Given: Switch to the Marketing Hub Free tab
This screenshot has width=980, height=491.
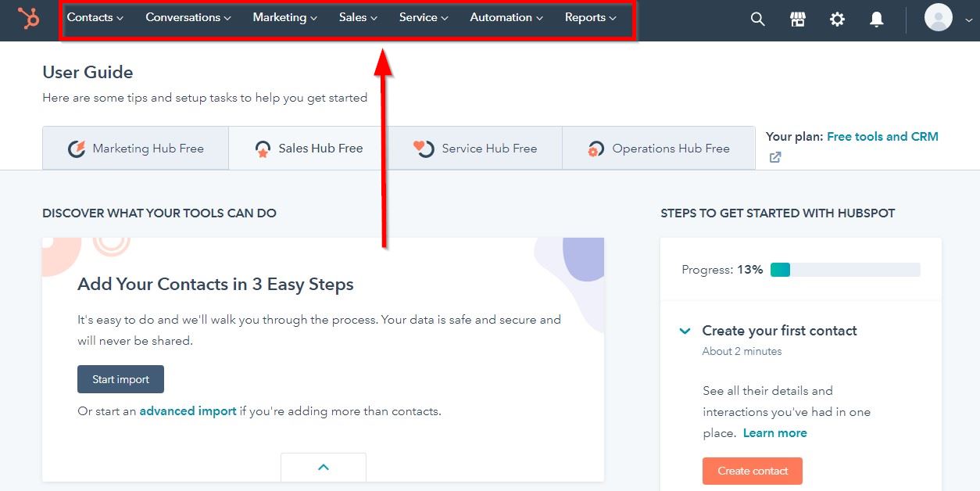Looking at the screenshot, I should (135, 149).
